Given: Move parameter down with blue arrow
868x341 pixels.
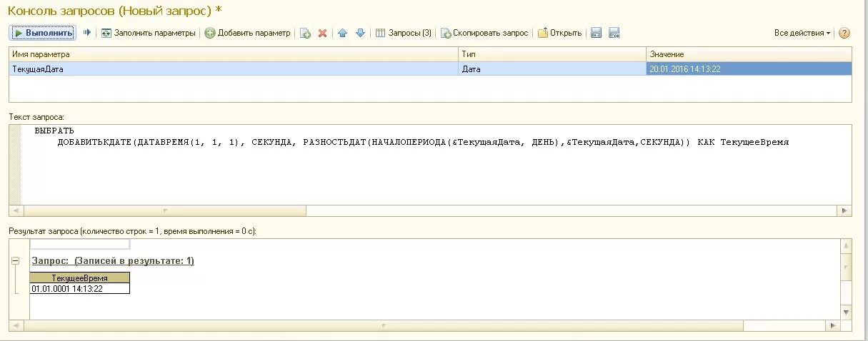Looking at the screenshot, I should pos(360,33).
